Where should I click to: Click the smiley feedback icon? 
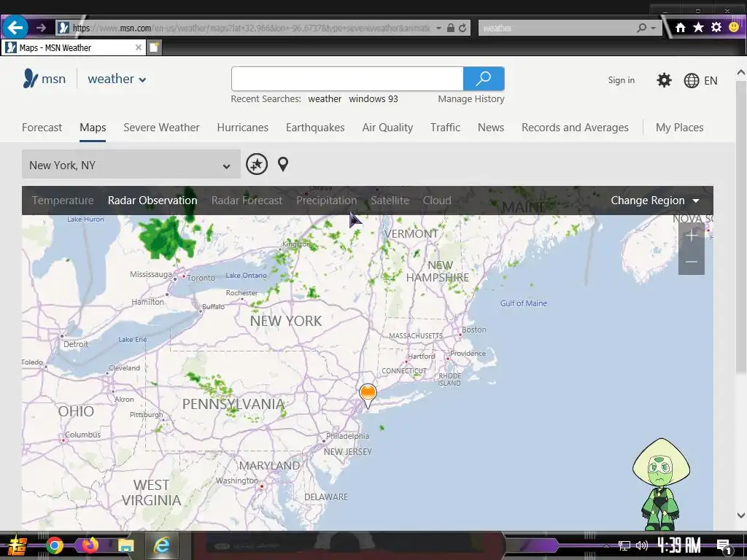pyautogui.click(x=734, y=27)
